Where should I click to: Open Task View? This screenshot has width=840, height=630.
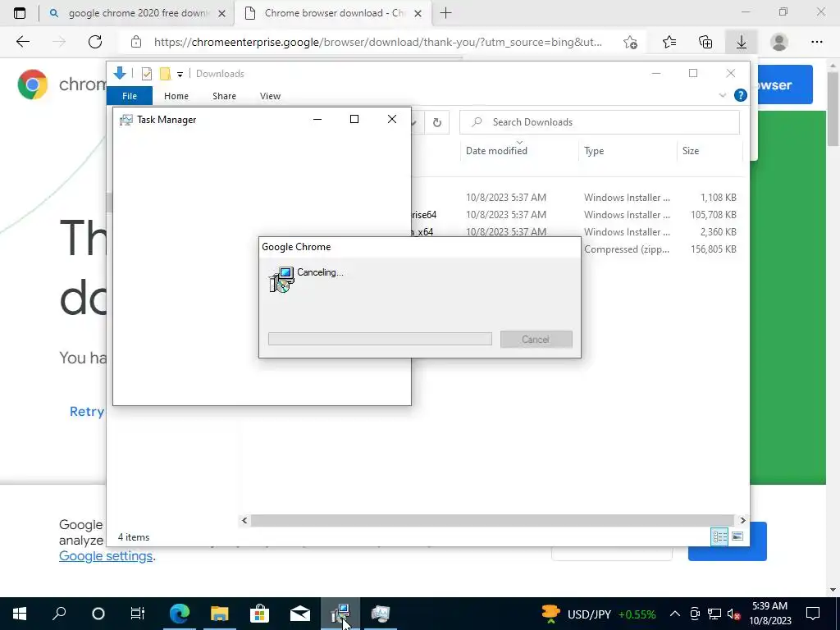tap(138, 614)
